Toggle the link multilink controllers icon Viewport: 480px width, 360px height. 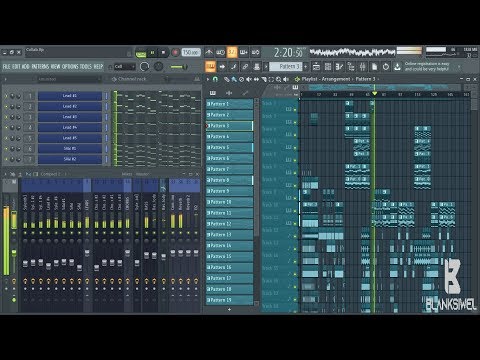(x=245, y=67)
